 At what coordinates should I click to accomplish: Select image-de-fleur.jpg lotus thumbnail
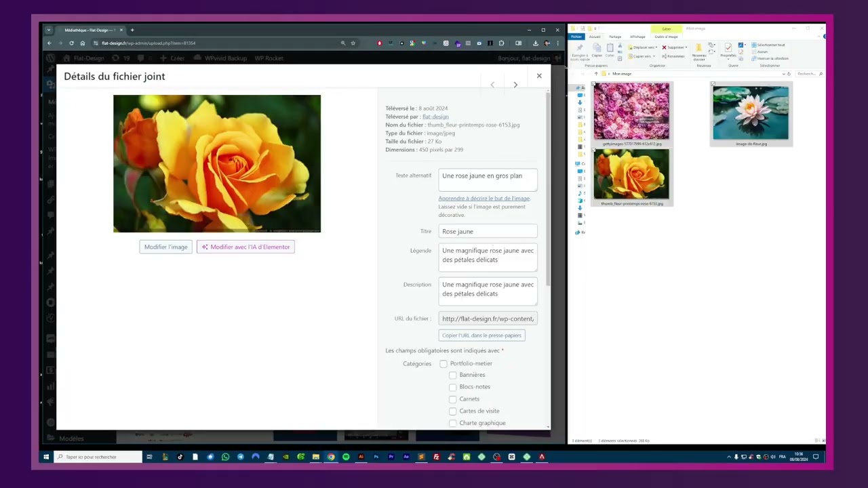click(x=751, y=114)
